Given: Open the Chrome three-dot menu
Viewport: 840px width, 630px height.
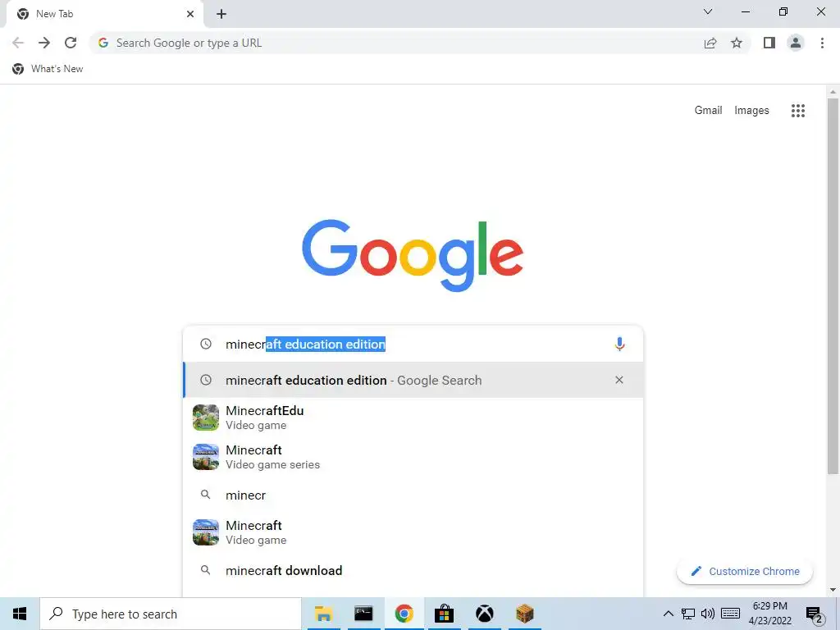Looking at the screenshot, I should coord(822,43).
